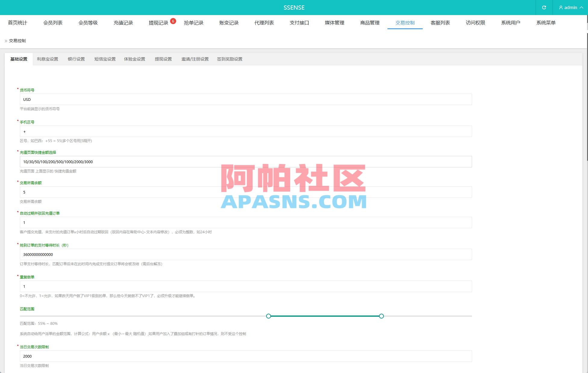Click the left handle of 匹配范围 slider

pos(268,316)
